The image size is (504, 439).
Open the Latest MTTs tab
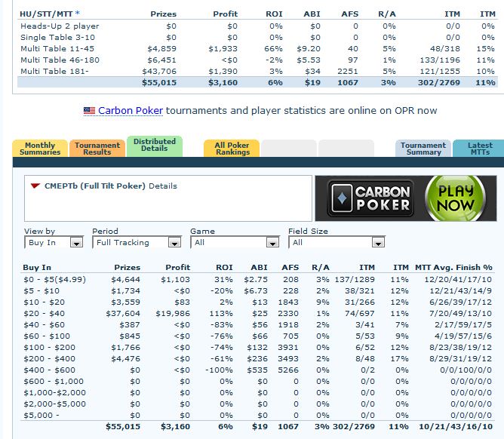pyautogui.click(x=479, y=149)
